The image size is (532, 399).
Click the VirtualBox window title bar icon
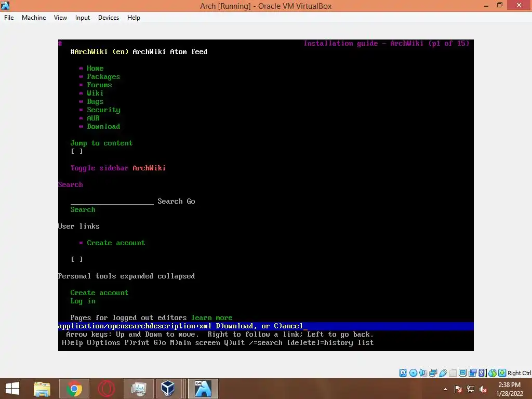coord(5,5)
